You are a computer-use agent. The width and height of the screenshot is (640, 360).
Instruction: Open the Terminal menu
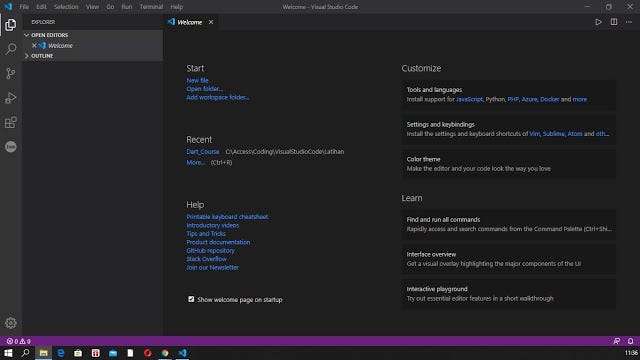coord(151,7)
